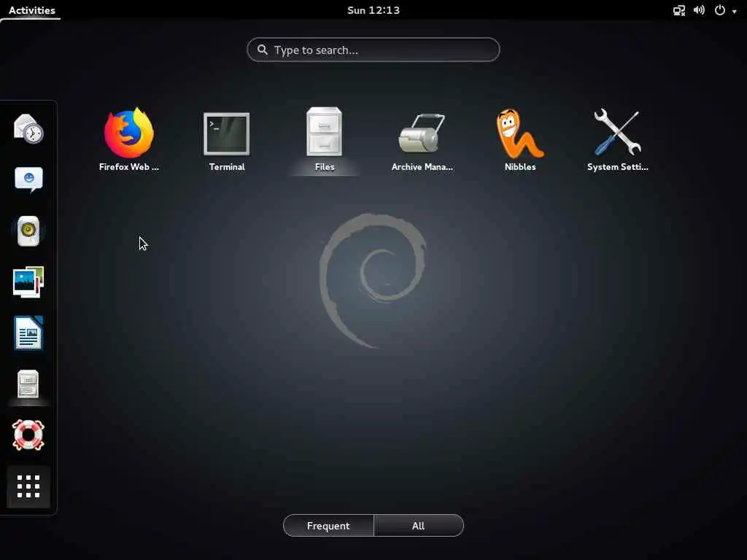Toggle the Show Applications grid button

[x=28, y=486]
